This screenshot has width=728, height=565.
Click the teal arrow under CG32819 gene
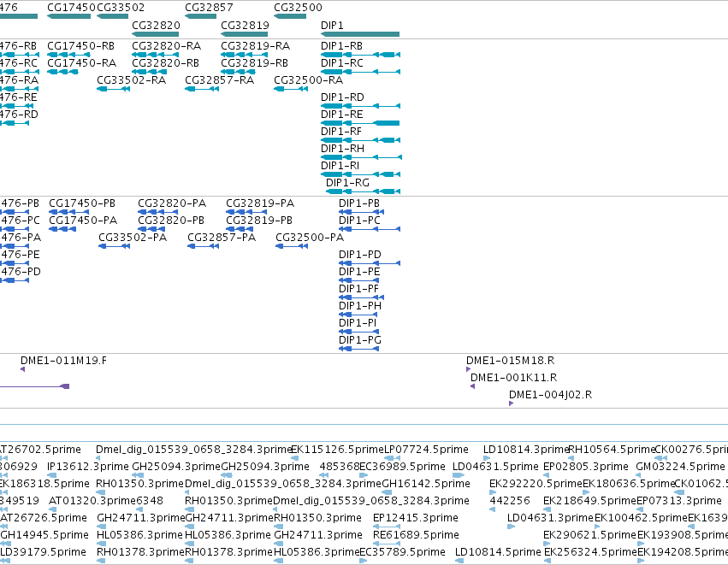[245, 34]
